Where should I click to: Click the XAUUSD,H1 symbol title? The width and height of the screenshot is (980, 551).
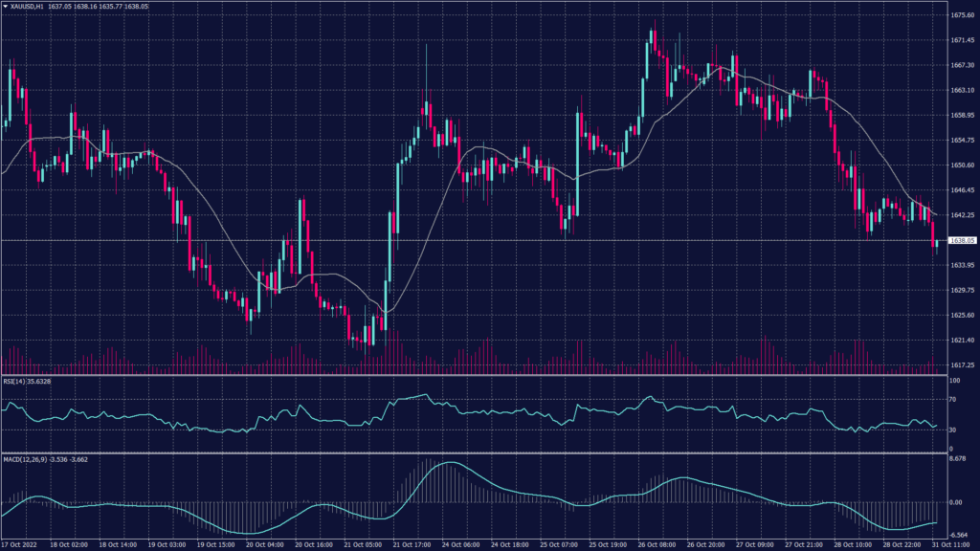pyautogui.click(x=30, y=6)
